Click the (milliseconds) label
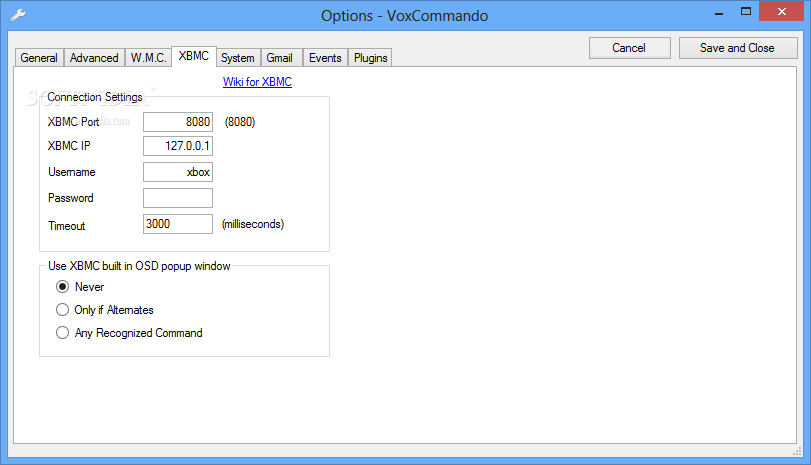811x465 pixels. (253, 224)
